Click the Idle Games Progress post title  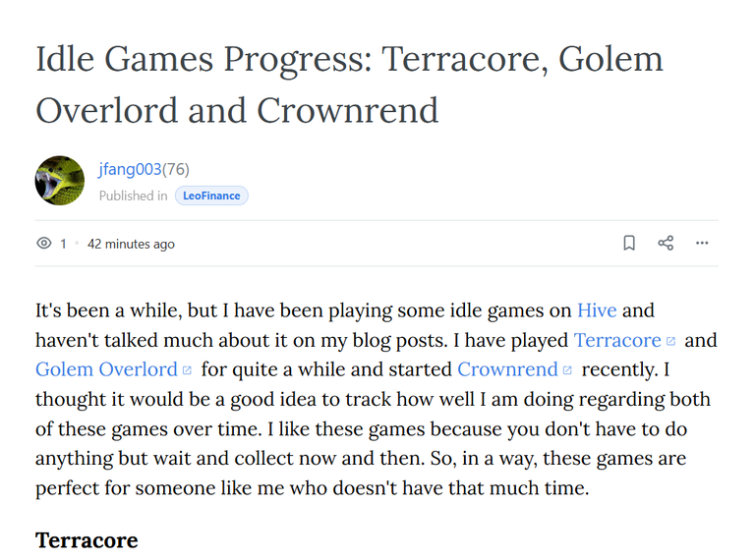(x=350, y=84)
